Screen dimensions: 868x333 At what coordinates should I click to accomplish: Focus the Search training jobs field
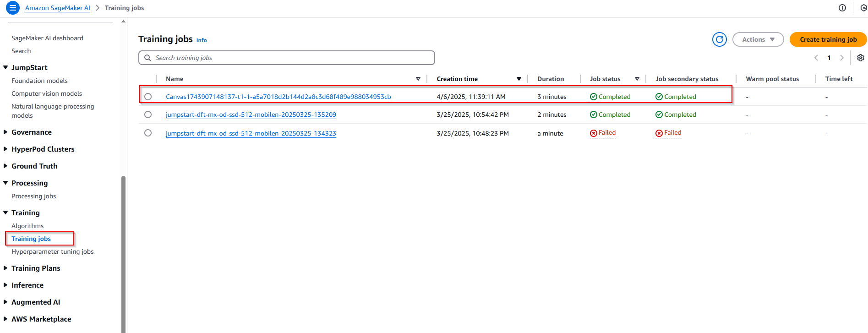[x=286, y=58]
